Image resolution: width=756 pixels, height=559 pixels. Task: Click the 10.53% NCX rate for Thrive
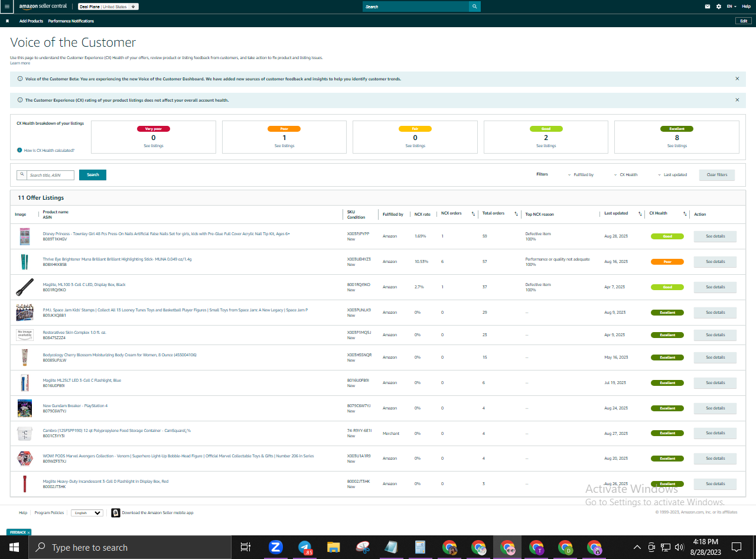(421, 262)
